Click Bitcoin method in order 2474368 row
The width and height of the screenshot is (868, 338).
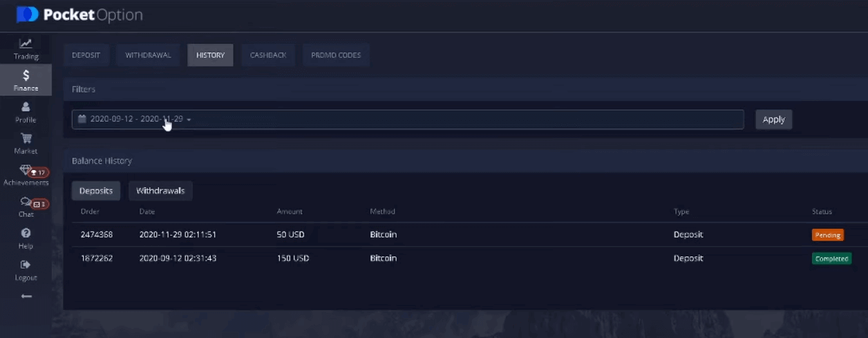(x=384, y=235)
